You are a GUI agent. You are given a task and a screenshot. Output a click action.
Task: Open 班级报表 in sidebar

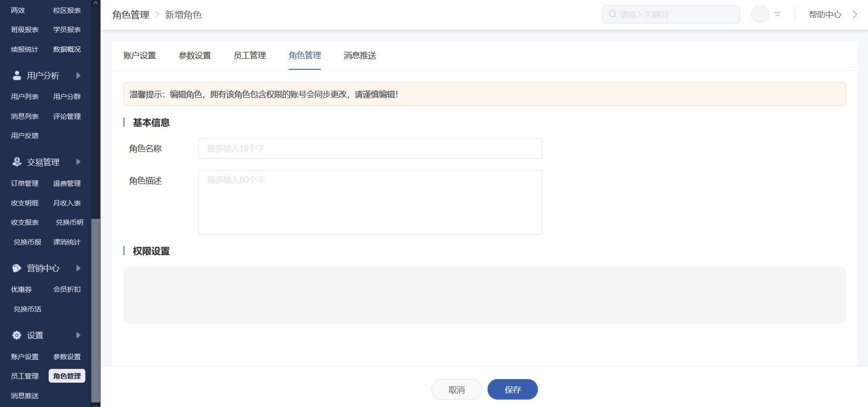[x=25, y=29]
